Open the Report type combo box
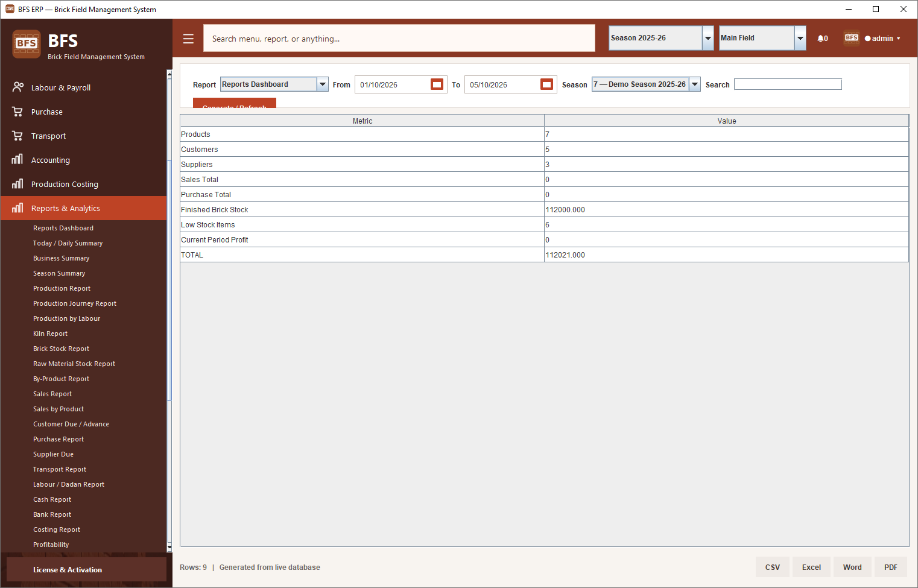The height and width of the screenshot is (588, 918). pos(274,84)
